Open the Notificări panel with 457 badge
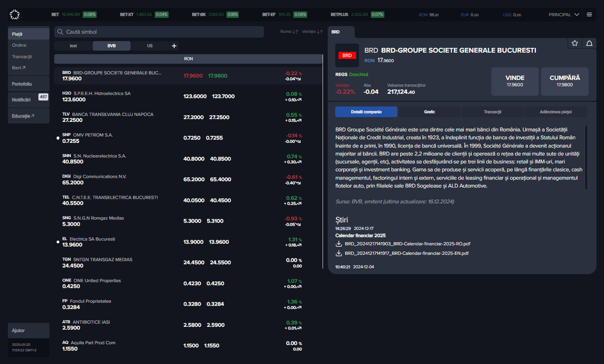This screenshot has height=364, width=604. click(x=28, y=100)
